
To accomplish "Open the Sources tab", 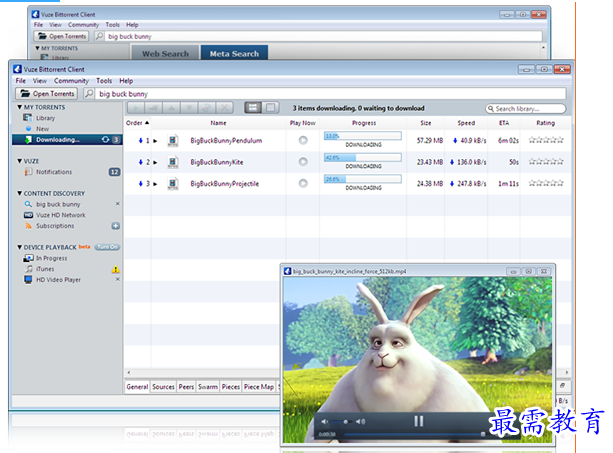I will 163,387.
